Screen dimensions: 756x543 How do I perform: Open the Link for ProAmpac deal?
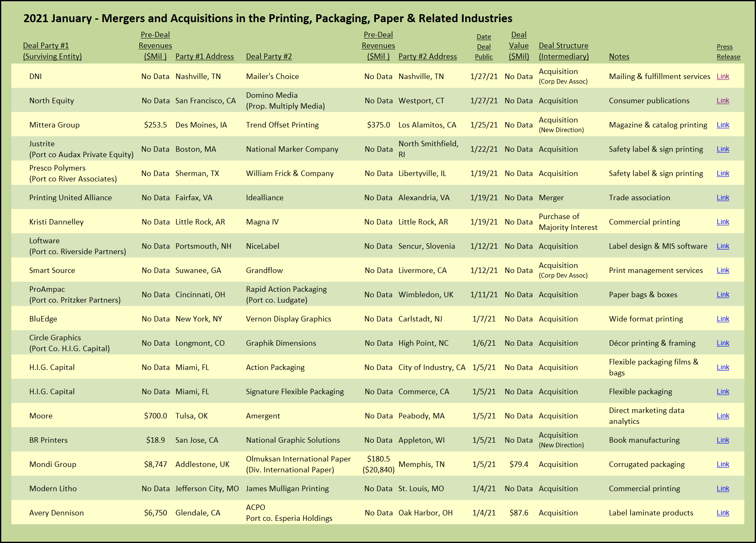723,295
